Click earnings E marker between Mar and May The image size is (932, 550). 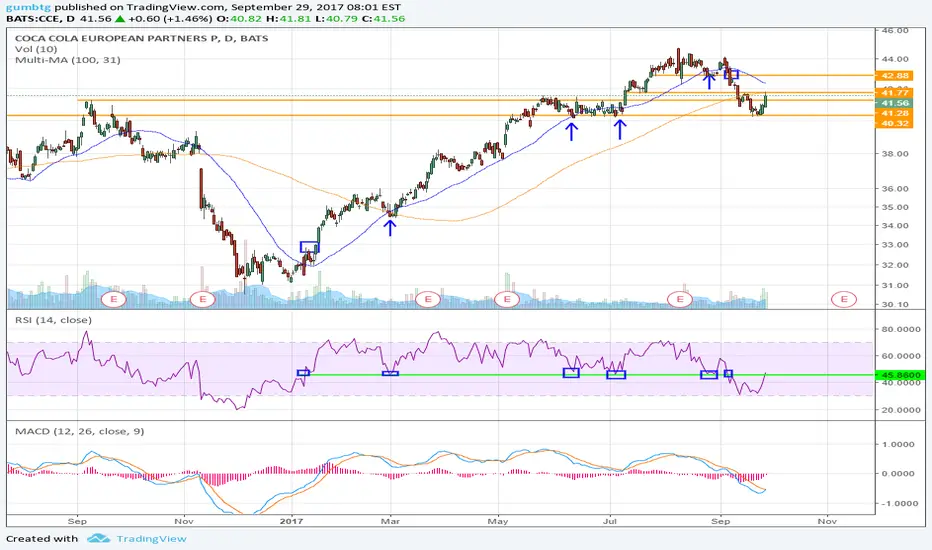coord(427,299)
